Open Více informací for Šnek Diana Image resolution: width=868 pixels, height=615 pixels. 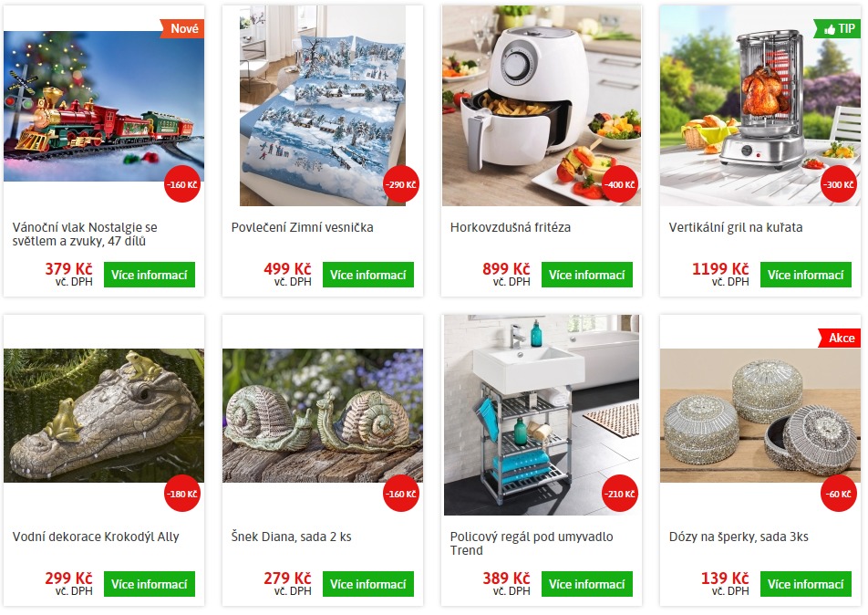[368, 584]
